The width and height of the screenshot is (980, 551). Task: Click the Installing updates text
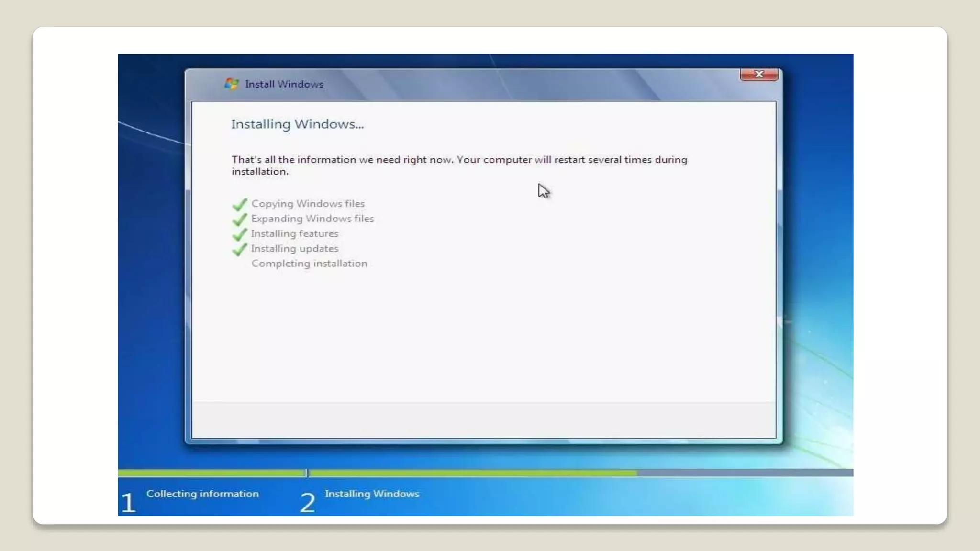coord(294,248)
